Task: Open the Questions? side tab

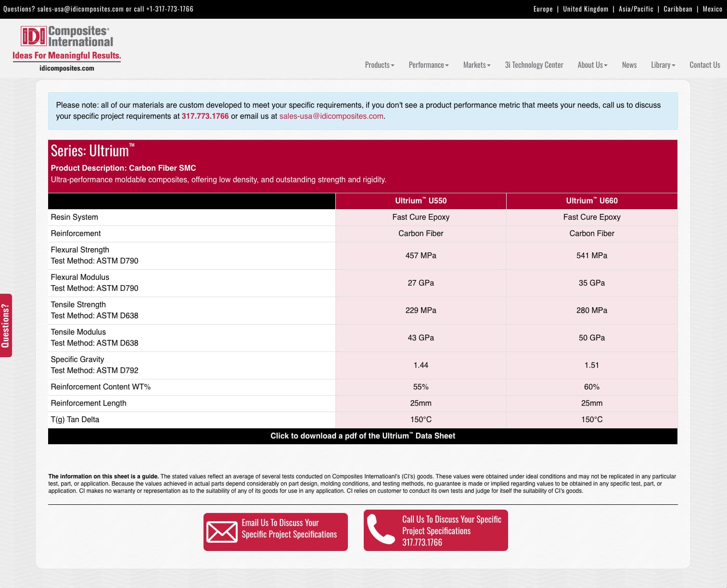Action: (x=6, y=325)
